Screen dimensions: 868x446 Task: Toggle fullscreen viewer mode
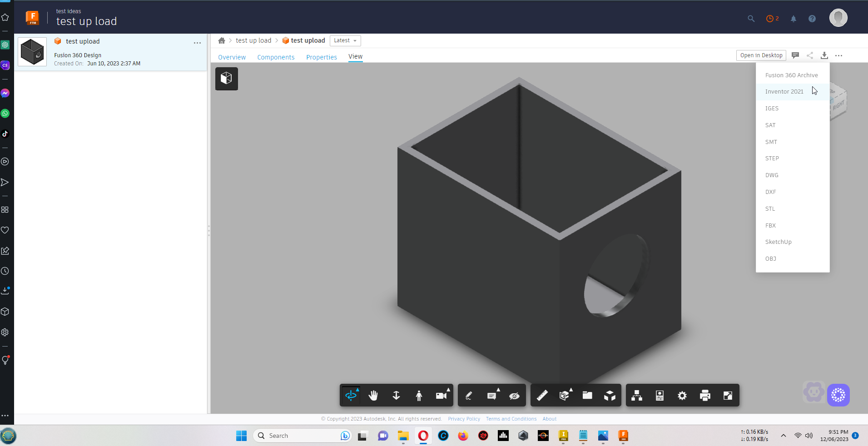click(727, 395)
